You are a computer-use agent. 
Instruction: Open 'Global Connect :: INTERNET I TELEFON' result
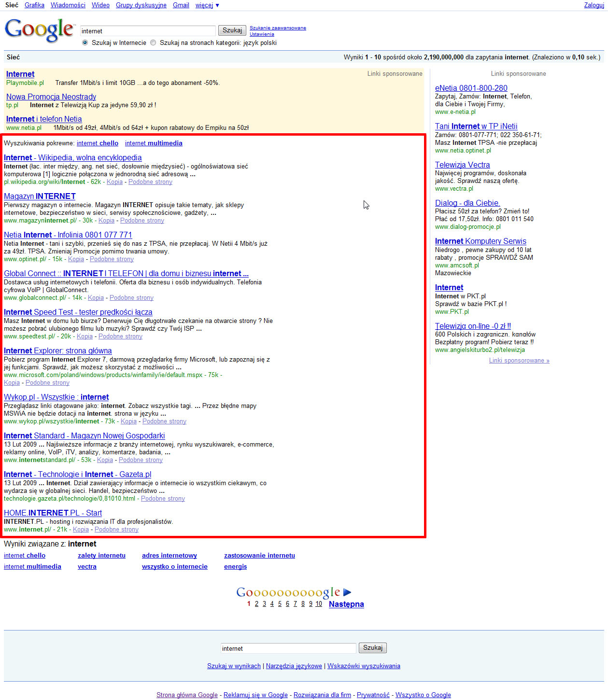126,273
